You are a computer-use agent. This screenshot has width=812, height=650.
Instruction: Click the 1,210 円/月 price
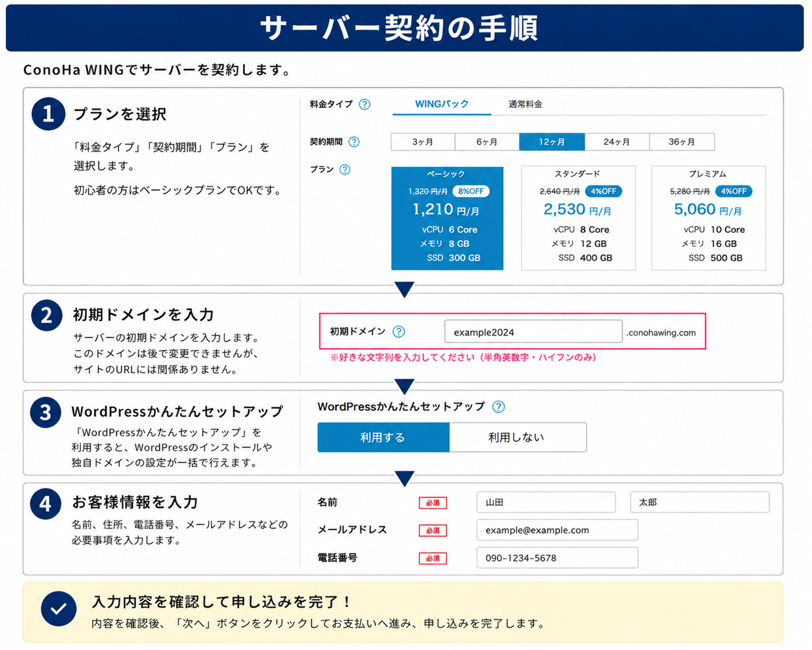click(446, 210)
